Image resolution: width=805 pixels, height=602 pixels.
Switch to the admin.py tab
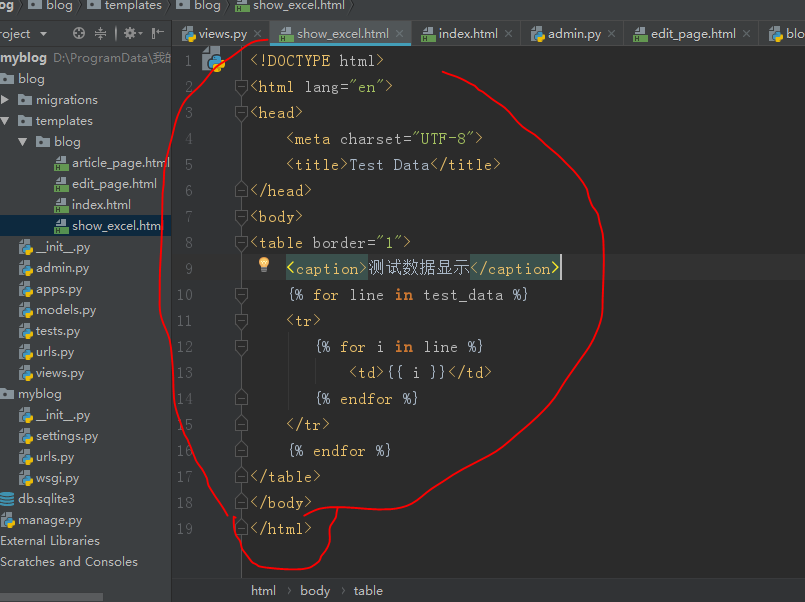click(x=574, y=34)
